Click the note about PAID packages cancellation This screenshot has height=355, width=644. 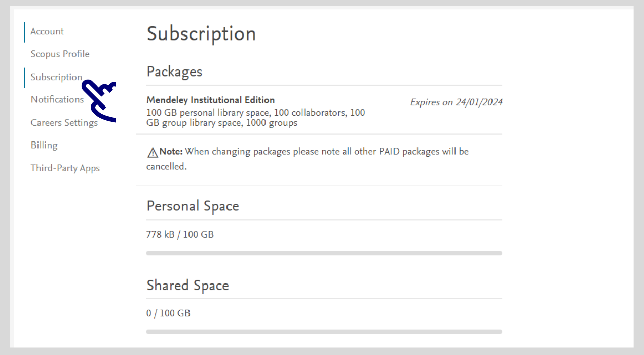pyautogui.click(x=308, y=159)
